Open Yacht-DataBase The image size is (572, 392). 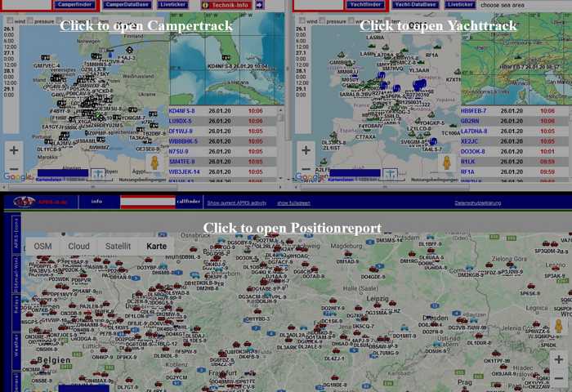click(415, 5)
